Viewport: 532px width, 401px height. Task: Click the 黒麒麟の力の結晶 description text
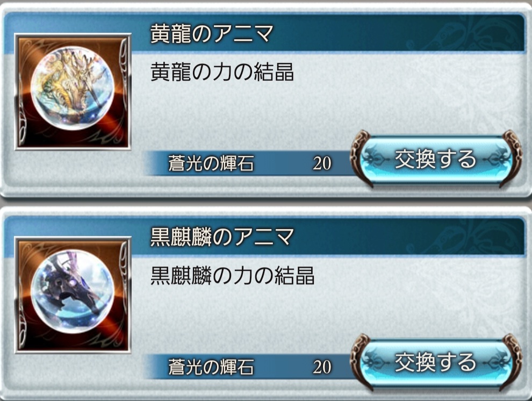coord(232,275)
